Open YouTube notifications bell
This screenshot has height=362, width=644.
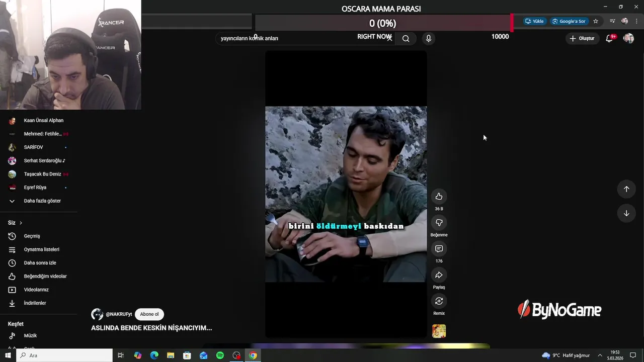[609, 38]
